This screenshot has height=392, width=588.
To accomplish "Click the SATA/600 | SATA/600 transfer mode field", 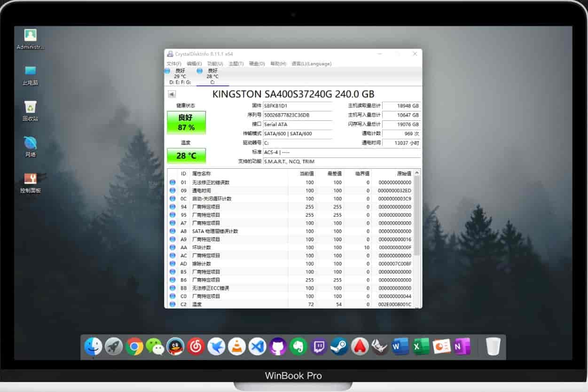I will click(297, 133).
